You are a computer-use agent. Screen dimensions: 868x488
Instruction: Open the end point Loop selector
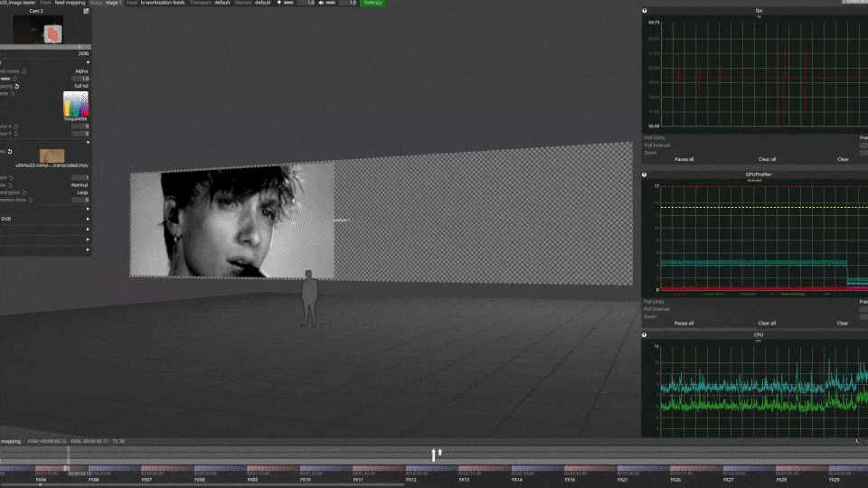(82, 192)
